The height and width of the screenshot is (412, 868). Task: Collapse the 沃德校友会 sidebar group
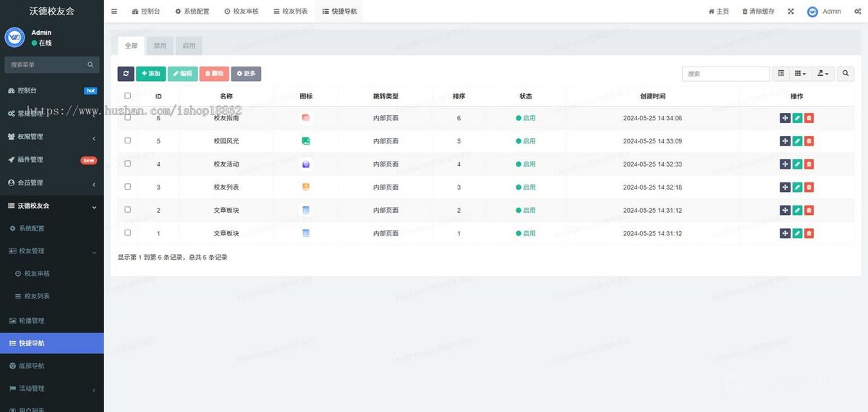pyautogui.click(x=52, y=206)
